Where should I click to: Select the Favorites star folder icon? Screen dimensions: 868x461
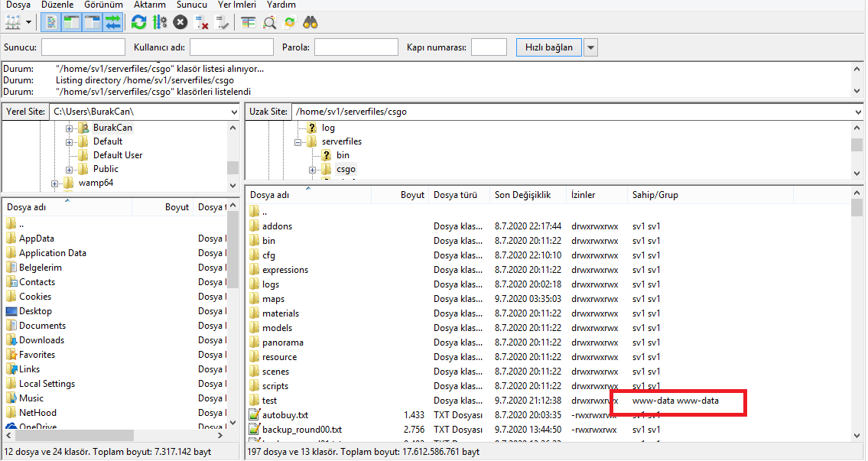click(11, 355)
